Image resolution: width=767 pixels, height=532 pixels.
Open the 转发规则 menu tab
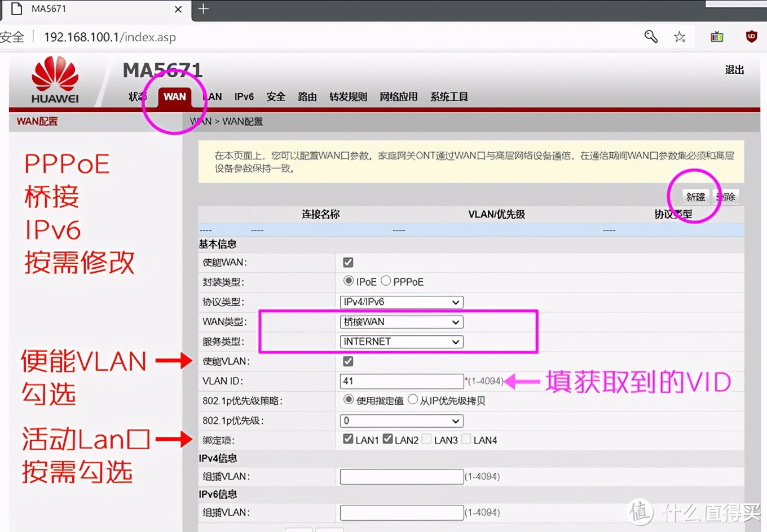[349, 96]
